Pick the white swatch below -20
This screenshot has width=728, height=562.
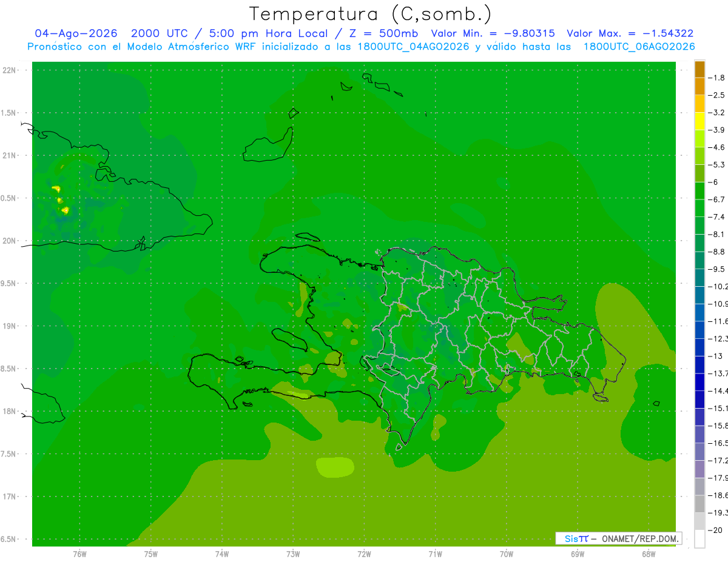coord(699,539)
